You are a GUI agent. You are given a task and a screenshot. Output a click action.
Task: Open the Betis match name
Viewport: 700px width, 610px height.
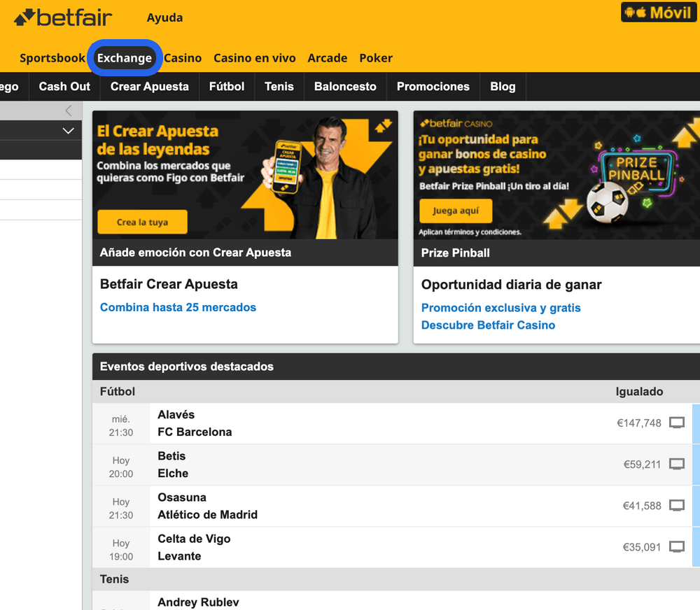coord(171,456)
